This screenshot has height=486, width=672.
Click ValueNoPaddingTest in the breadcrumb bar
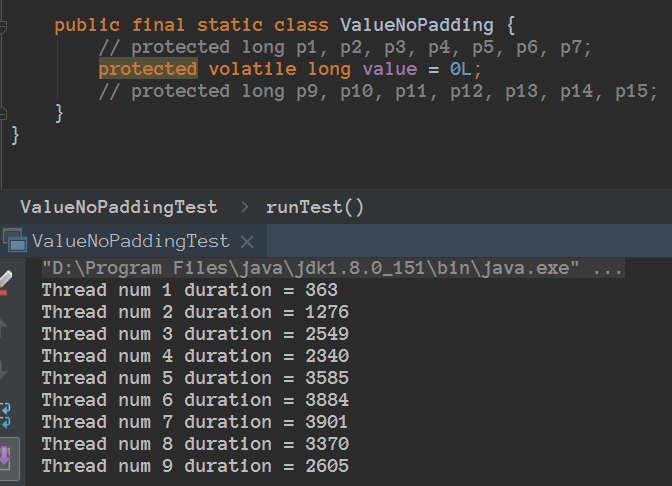tap(118, 207)
